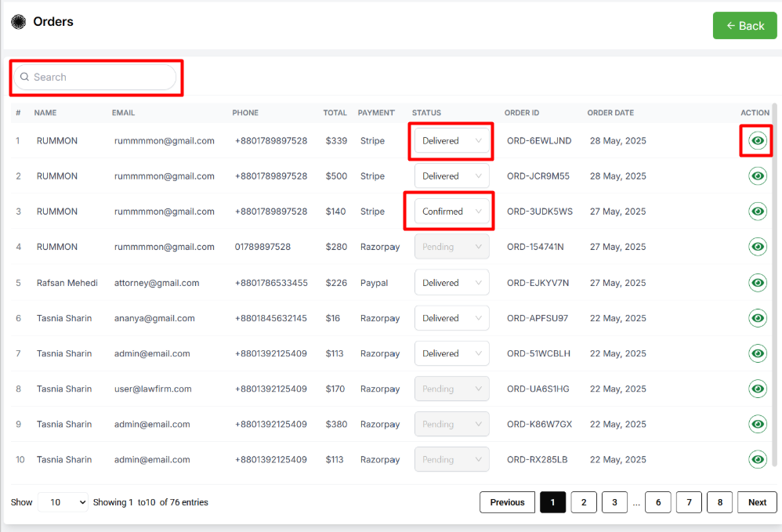View order ORD-51WCBLH details eye icon

pos(757,353)
